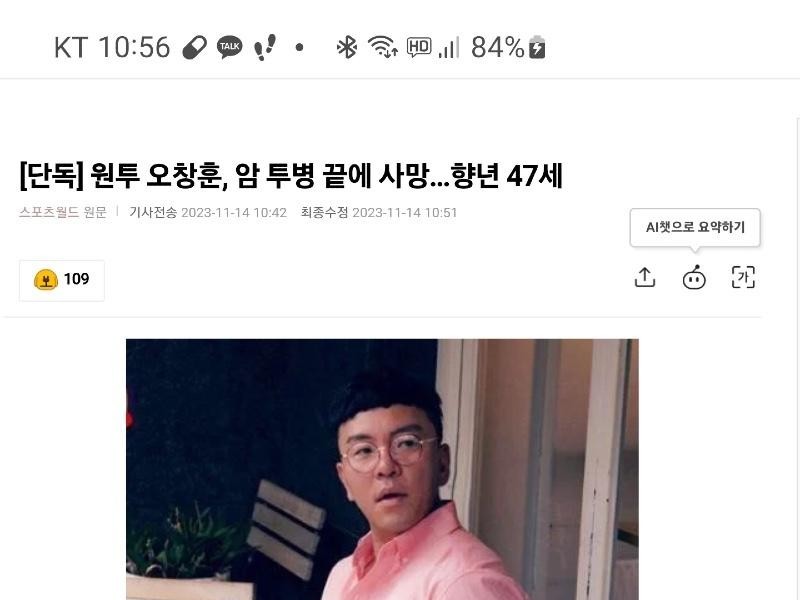Tap the Wi-Fi status icon

pyautogui.click(x=383, y=47)
